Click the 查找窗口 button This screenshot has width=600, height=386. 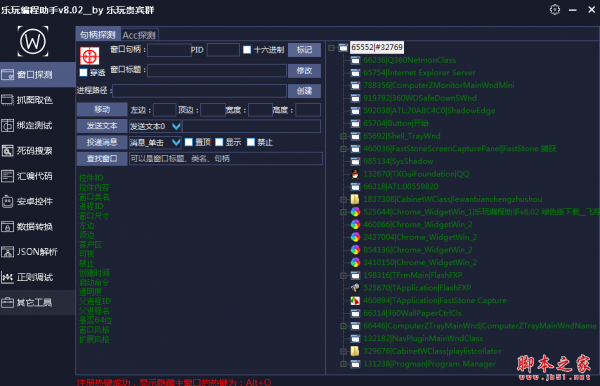click(x=102, y=158)
